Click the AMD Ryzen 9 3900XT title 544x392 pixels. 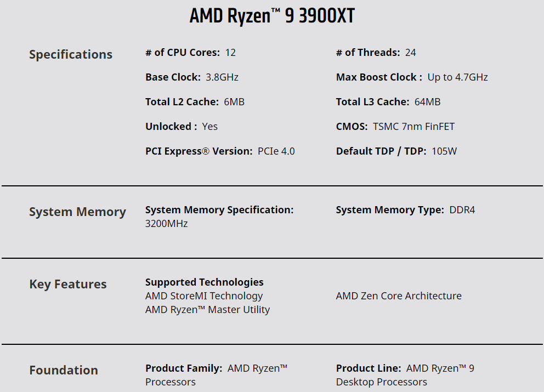click(x=272, y=16)
